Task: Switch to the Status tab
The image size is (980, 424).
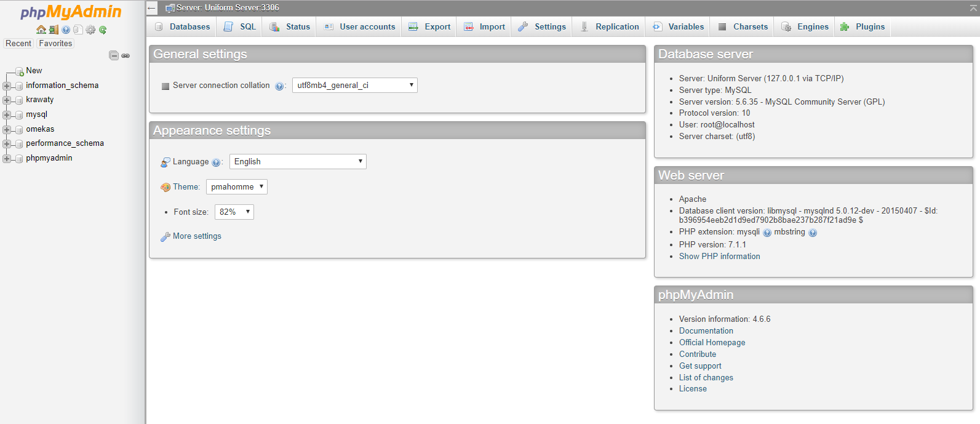Action: [290, 26]
